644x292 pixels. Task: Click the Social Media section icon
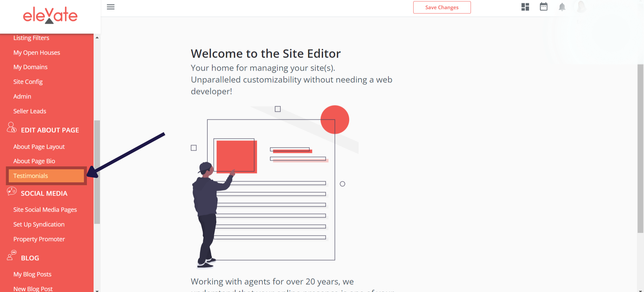click(12, 191)
